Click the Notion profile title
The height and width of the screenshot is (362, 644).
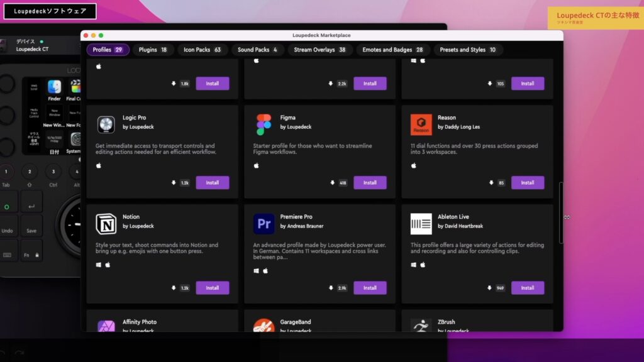click(131, 217)
